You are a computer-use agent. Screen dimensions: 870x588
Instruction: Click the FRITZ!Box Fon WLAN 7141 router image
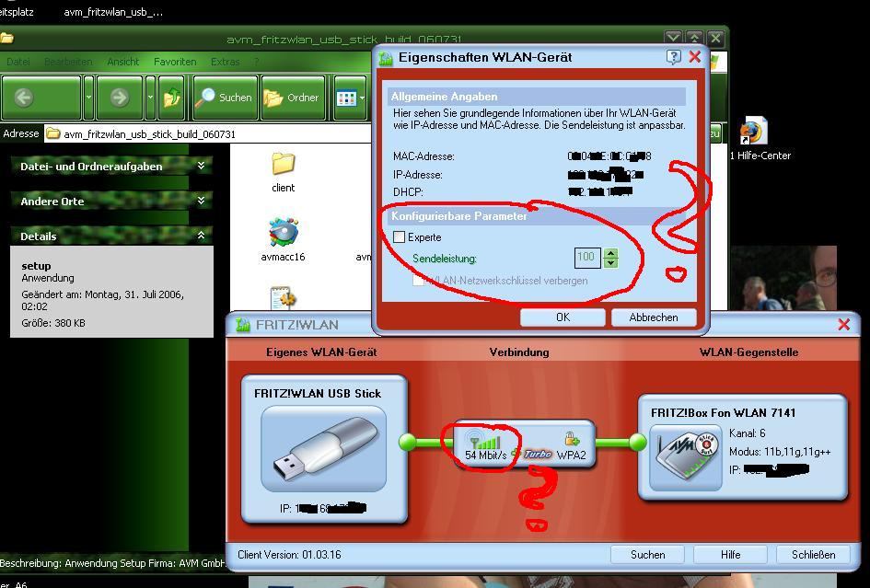[686, 457]
